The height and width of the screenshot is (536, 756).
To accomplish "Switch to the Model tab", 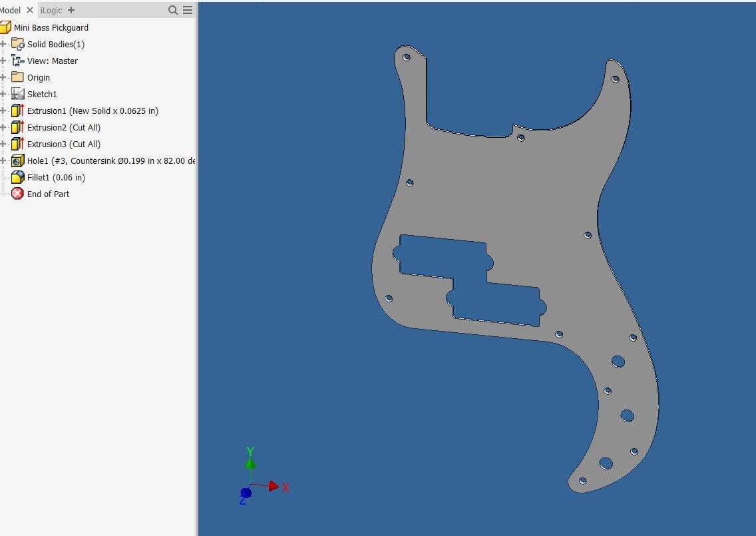I will click(10, 10).
